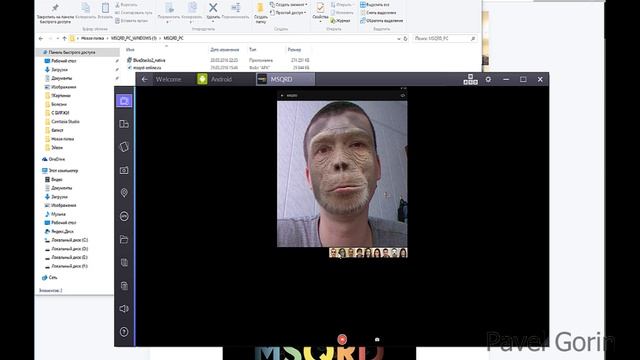640x360 pixels.
Task: Switch to the Welcome tab in BlueStacks
Action: point(168,79)
